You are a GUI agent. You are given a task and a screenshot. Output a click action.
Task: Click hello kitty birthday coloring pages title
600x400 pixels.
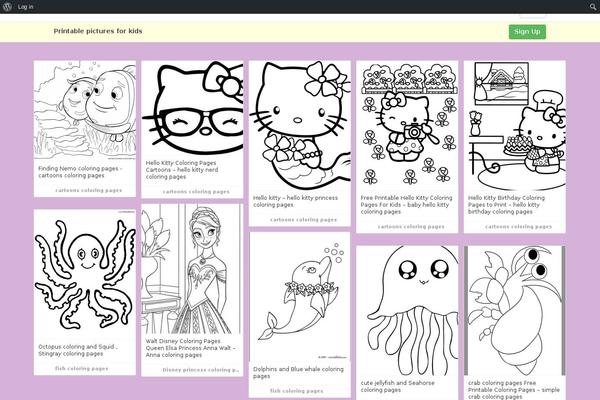[506, 205]
